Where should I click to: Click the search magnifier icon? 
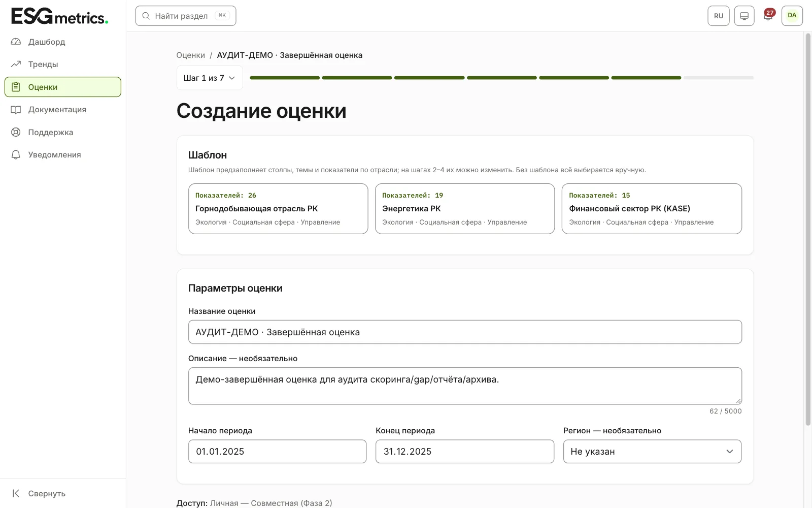146,16
